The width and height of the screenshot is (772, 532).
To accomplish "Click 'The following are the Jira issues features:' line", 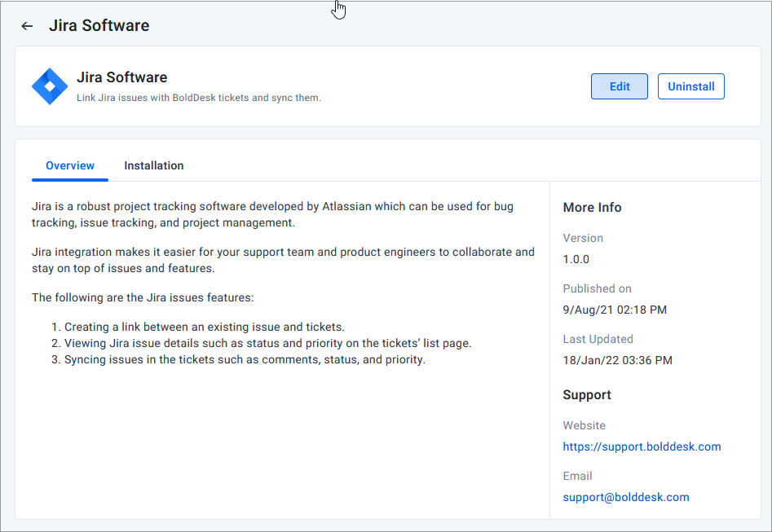I will [143, 297].
